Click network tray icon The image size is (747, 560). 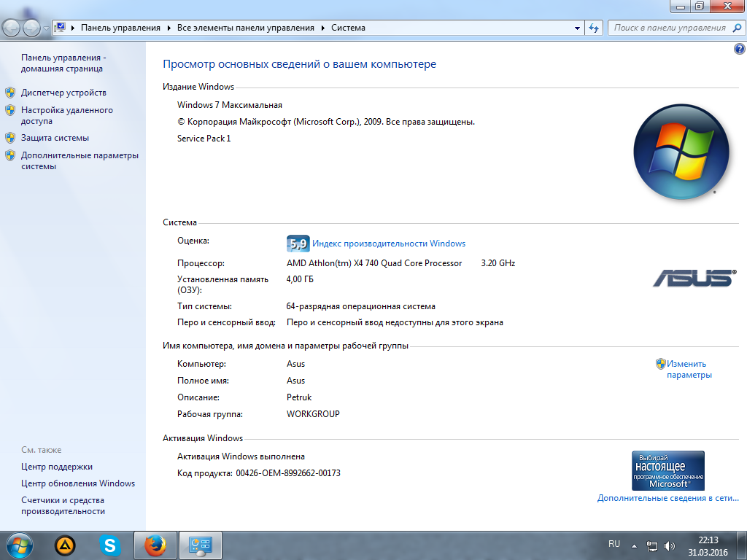coord(651,546)
